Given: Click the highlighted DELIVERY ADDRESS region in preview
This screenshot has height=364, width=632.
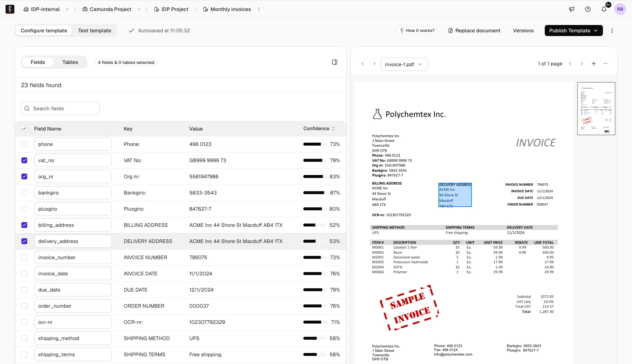Looking at the screenshot, I should pos(455,195).
